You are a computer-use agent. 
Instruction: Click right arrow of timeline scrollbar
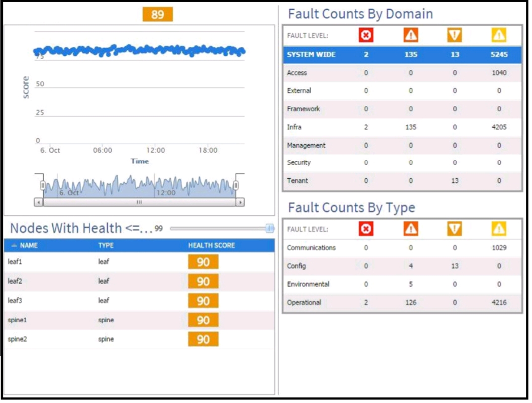coord(240,203)
